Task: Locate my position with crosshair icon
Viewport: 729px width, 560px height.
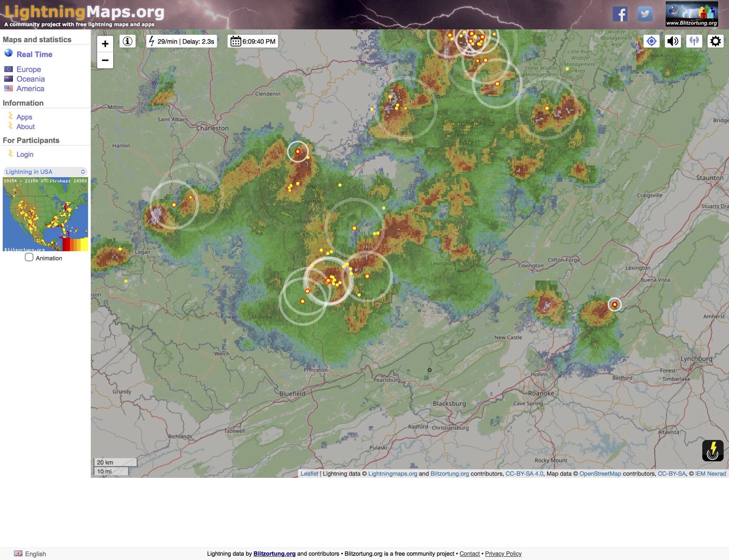Action: click(x=651, y=41)
